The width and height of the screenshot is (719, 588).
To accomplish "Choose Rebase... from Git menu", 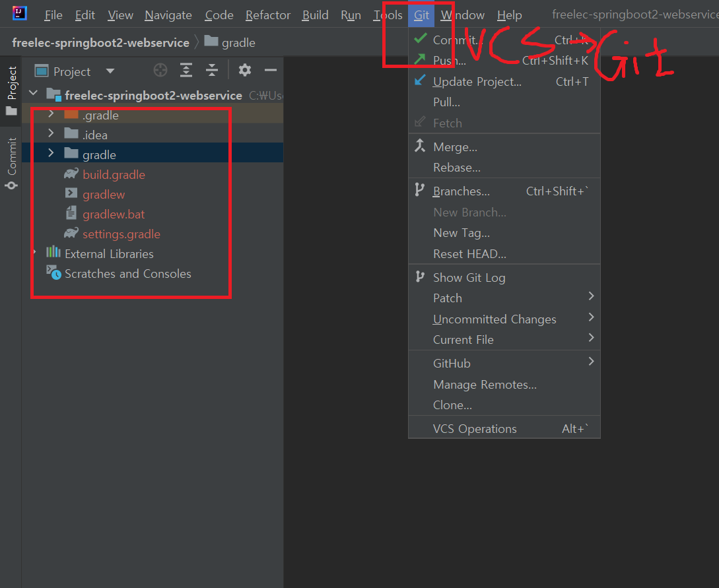I will pyautogui.click(x=504, y=168).
